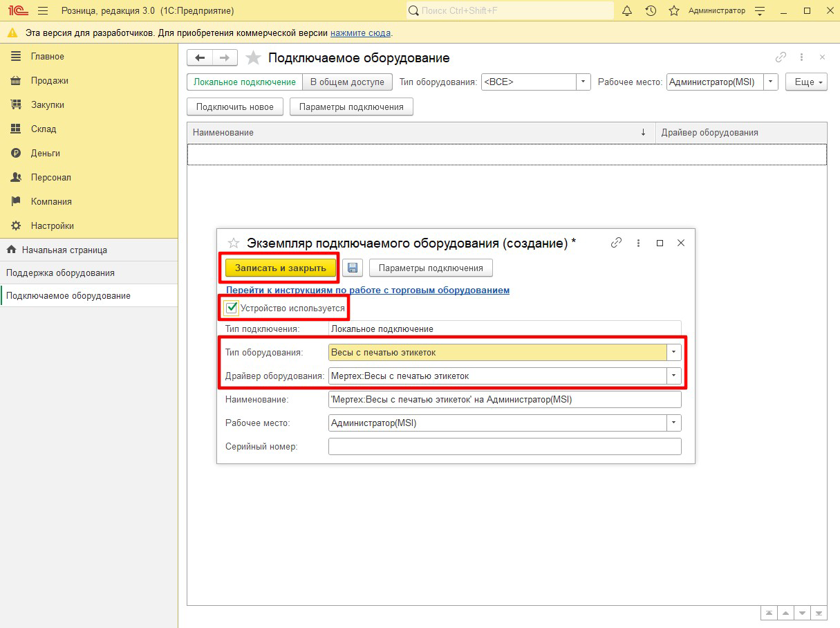The width and height of the screenshot is (840, 628).
Task: Open notifications bell
Action: point(627,10)
